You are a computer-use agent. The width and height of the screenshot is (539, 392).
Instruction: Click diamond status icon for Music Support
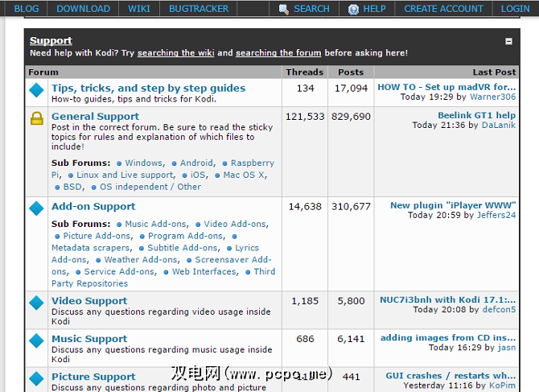click(x=36, y=340)
